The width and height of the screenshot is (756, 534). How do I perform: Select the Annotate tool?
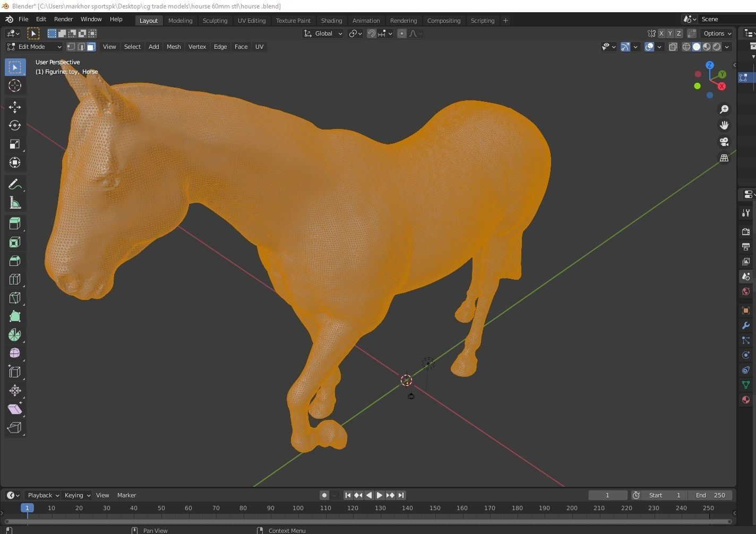pyautogui.click(x=15, y=184)
